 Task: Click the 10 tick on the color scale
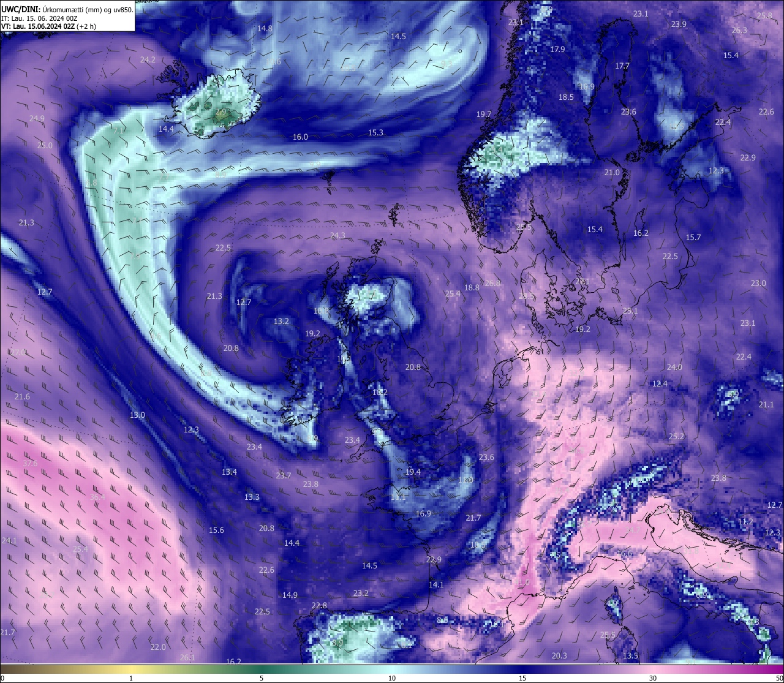tap(392, 678)
